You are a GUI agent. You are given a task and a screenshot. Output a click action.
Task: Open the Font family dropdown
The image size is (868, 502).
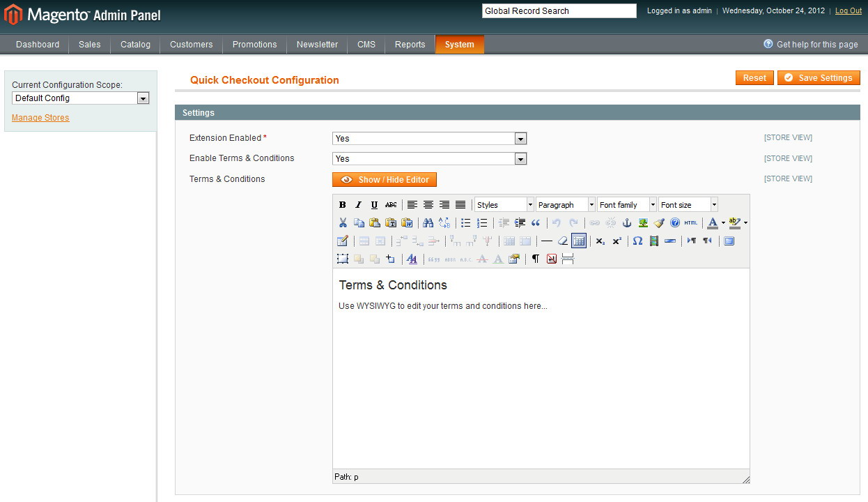click(x=626, y=204)
